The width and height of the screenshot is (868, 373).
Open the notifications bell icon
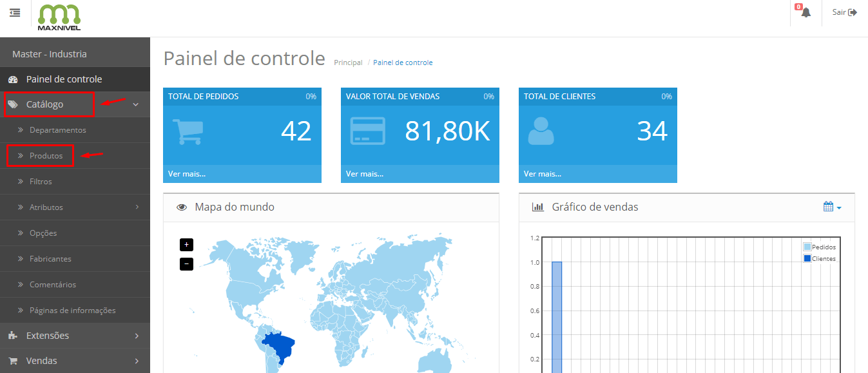pos(805,12)
